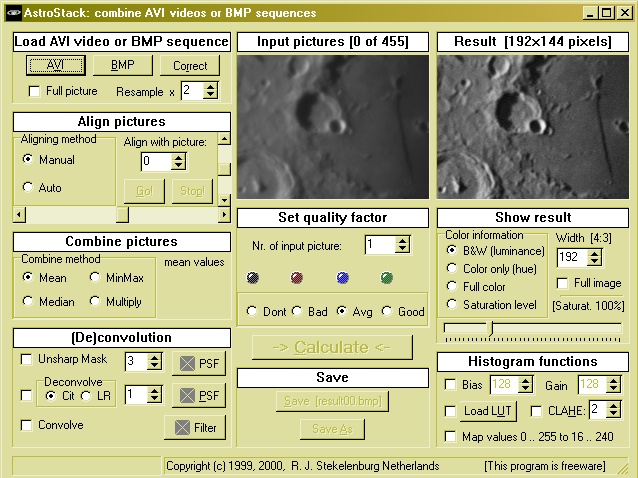Click the Nr. of input picture field
The image size is (638, 478).
(379, 245)
